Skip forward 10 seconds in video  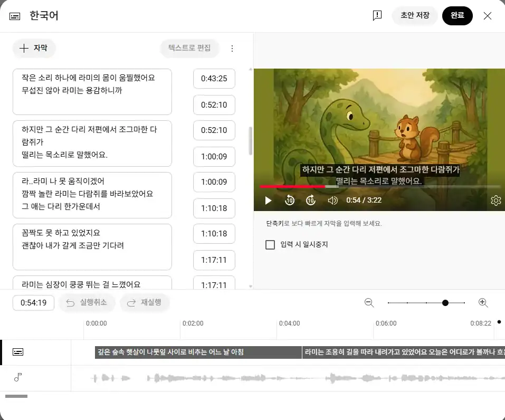click(311, 201)
